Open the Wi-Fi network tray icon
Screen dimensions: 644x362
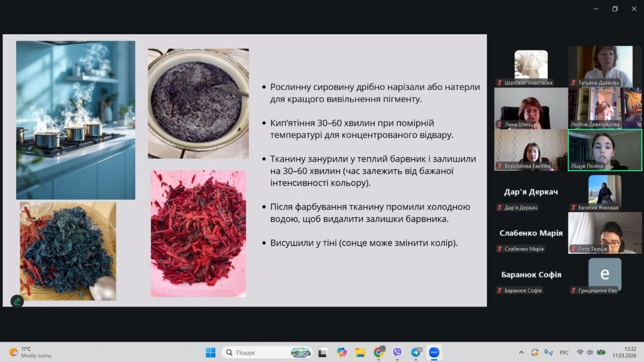[580, 352]
